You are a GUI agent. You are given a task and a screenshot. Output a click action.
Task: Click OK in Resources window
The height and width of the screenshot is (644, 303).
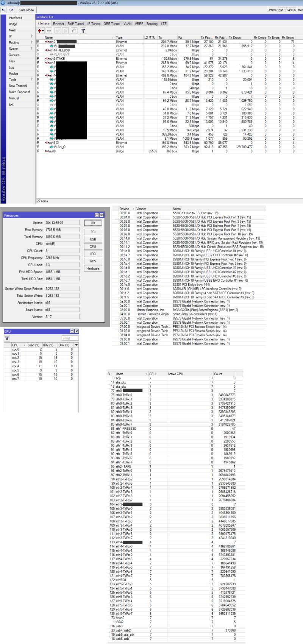93,223
